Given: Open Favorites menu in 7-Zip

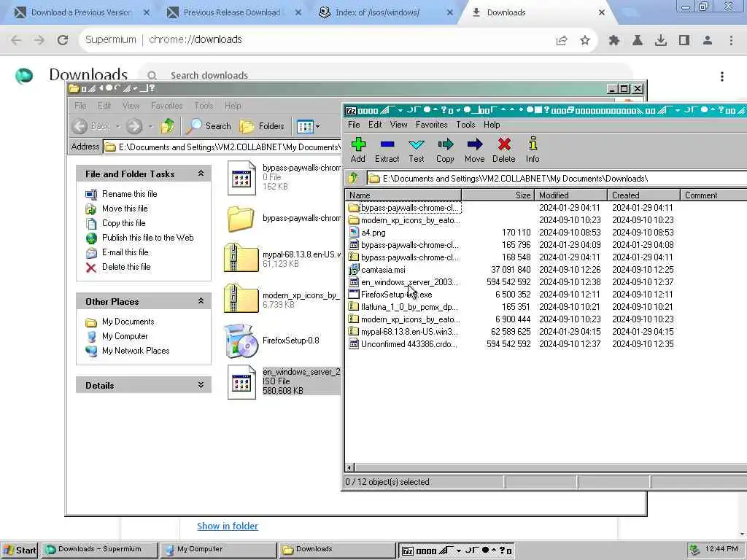Looking at the screenshot, I should tap(432, 124).
